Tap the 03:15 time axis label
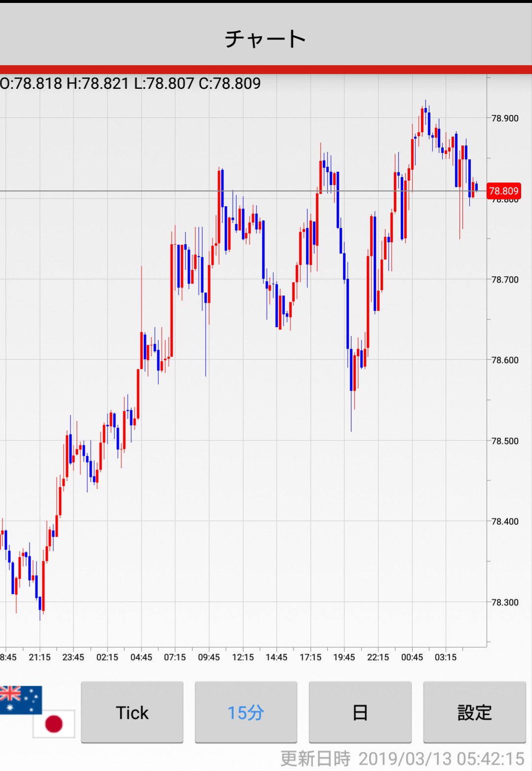 (x=446, y=657)
